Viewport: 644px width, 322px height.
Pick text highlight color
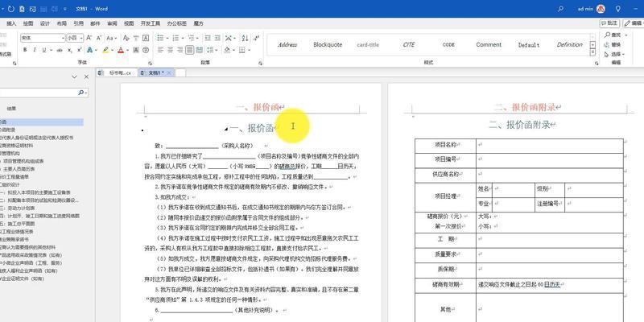105,50
